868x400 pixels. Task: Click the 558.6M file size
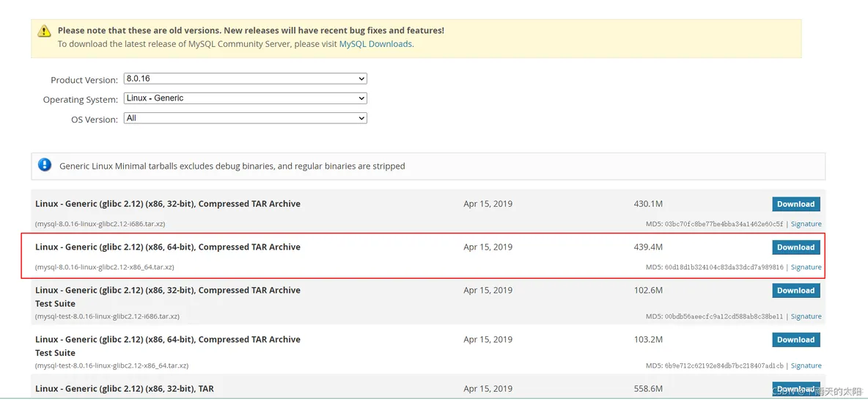coord(648,389)
